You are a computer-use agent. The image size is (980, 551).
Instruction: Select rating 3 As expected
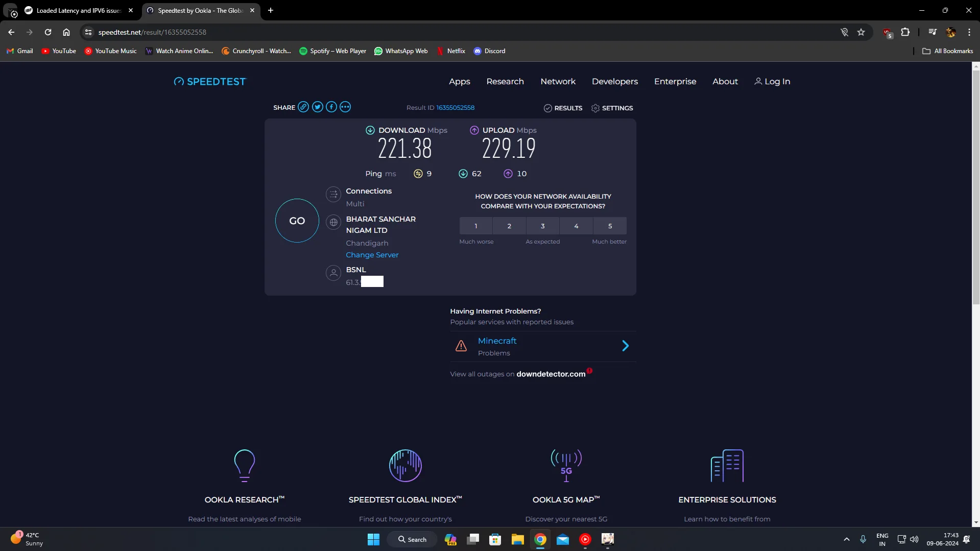pos(542,226)
